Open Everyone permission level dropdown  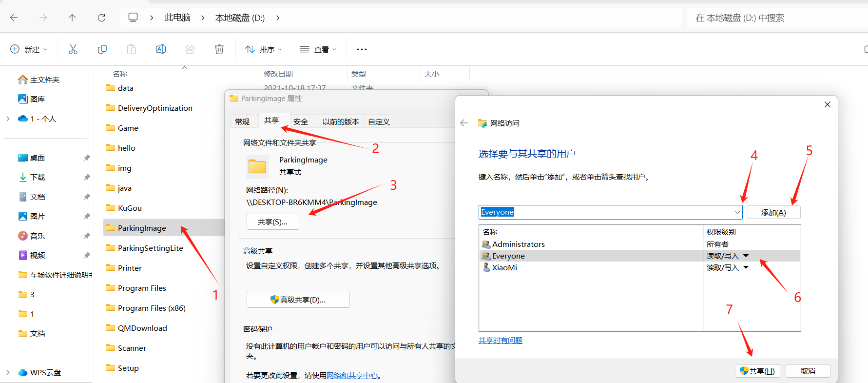746,256
